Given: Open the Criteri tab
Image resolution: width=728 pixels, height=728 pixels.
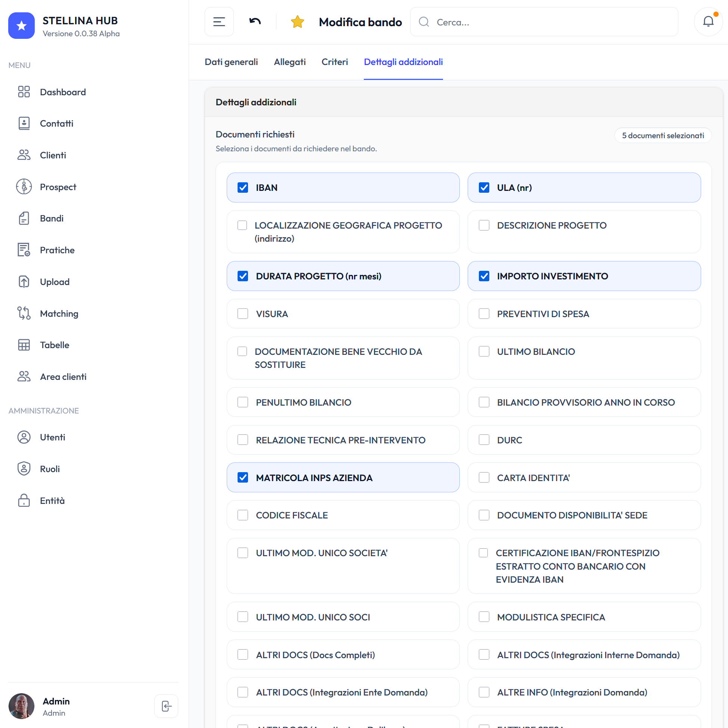Looking at the screenshot, I should (x=335, y=62).
